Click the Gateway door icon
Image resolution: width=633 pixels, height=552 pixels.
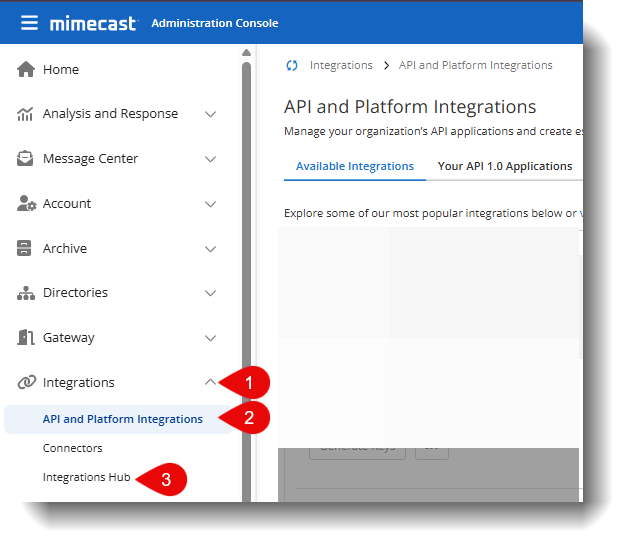point(26,337)
